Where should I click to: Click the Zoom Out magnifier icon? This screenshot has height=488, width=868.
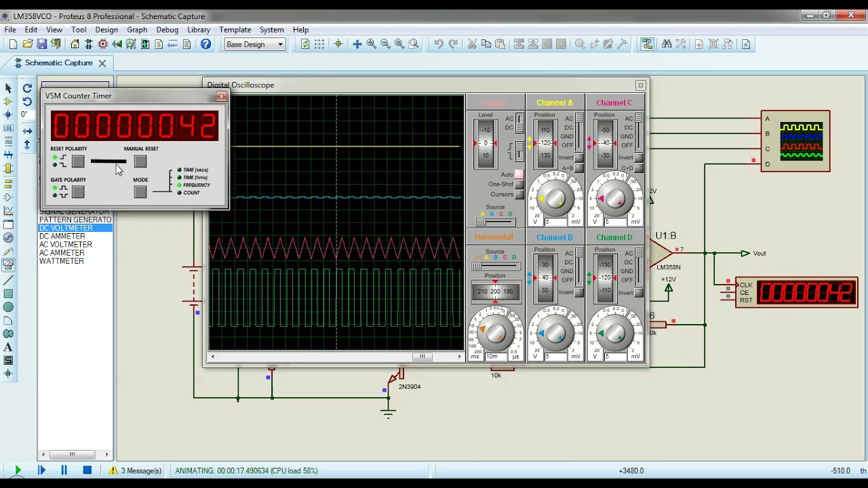tap(386, 44)
